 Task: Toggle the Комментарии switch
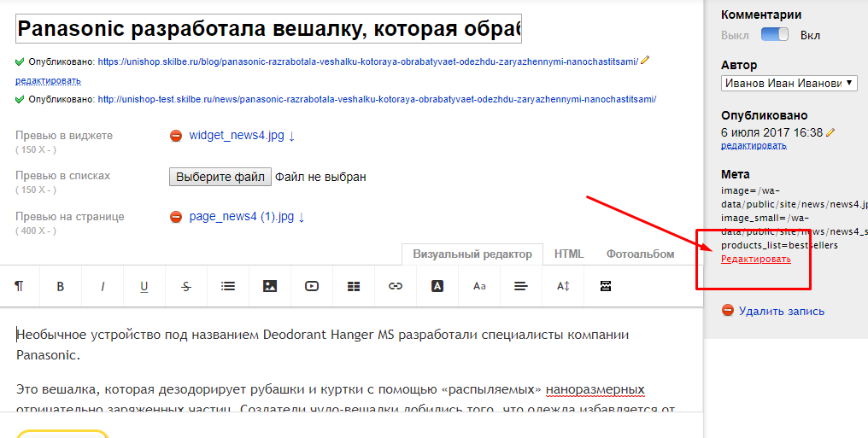[x=775, y=35]
